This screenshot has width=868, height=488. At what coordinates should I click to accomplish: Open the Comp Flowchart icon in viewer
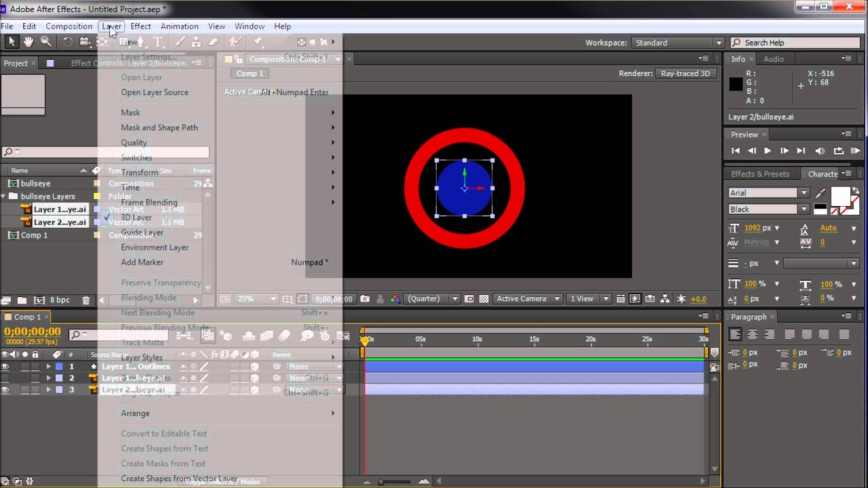(666, 299)
